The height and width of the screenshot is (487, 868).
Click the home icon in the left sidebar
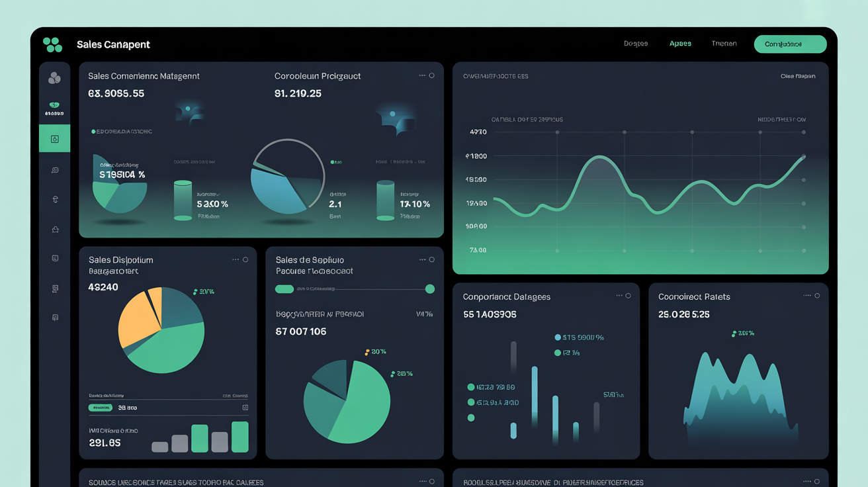pyautogui.click(x=55, y=229)
